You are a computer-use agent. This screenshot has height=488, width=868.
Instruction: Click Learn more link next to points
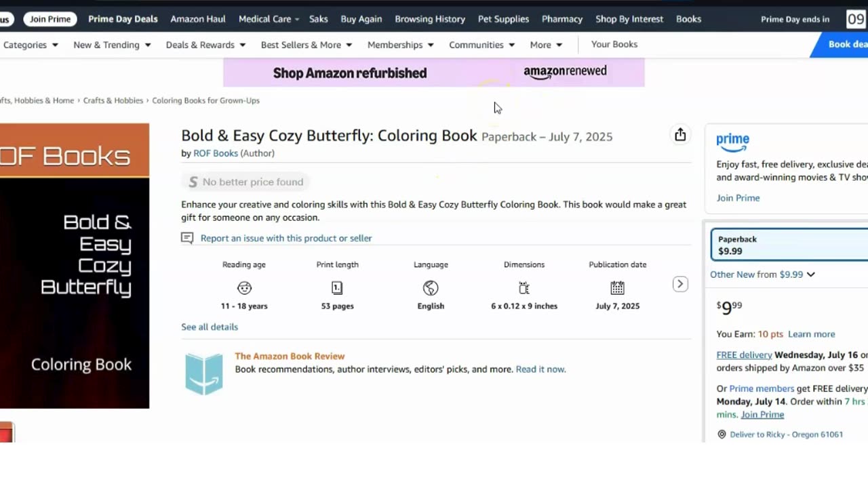pyautogui.click(x=811, y=334)
